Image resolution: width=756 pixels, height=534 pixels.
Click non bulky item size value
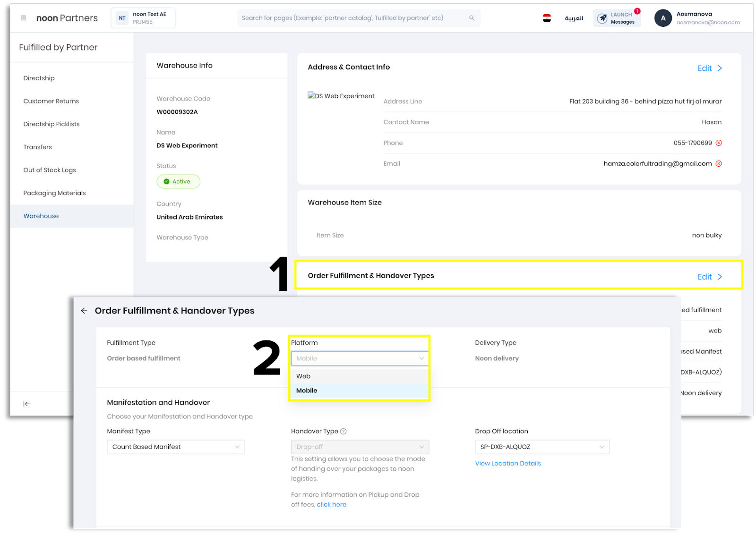707,236
